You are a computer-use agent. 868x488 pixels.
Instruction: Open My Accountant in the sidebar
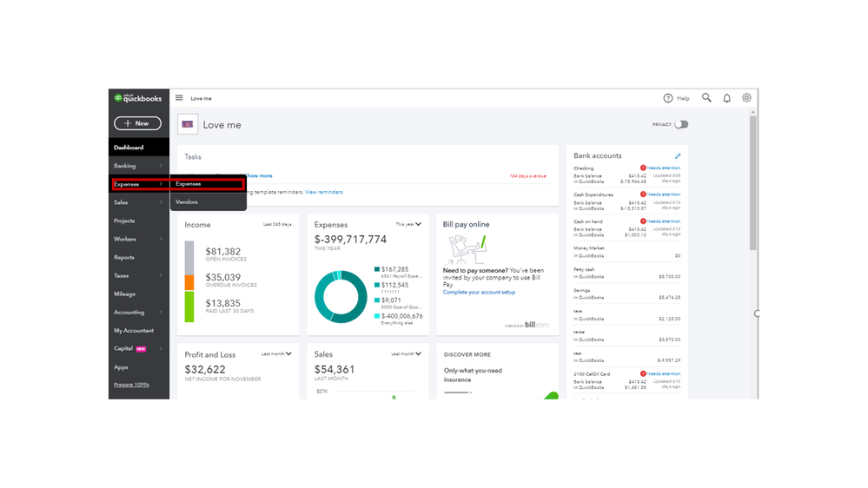139,330
